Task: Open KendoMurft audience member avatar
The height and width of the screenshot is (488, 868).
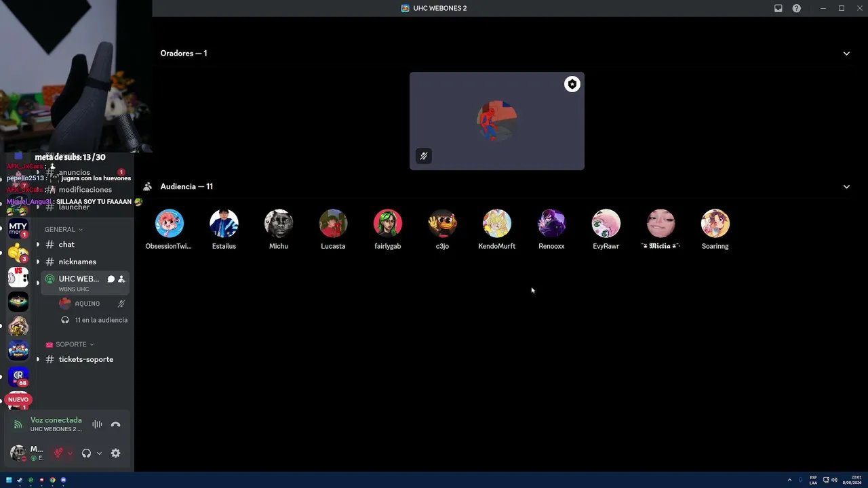Action: pyautogui.click(x=497, y=223)
